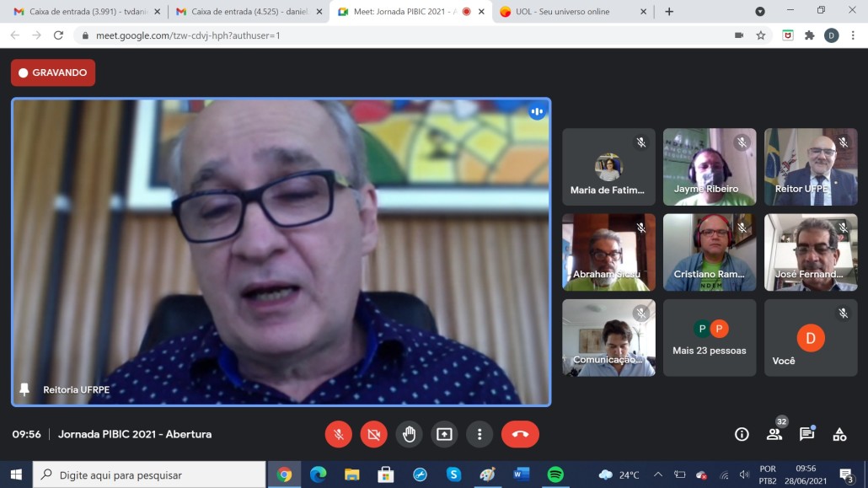Click the Mais 23 pessoas tile
The image size is (868, 488).
tap(709, 338)
